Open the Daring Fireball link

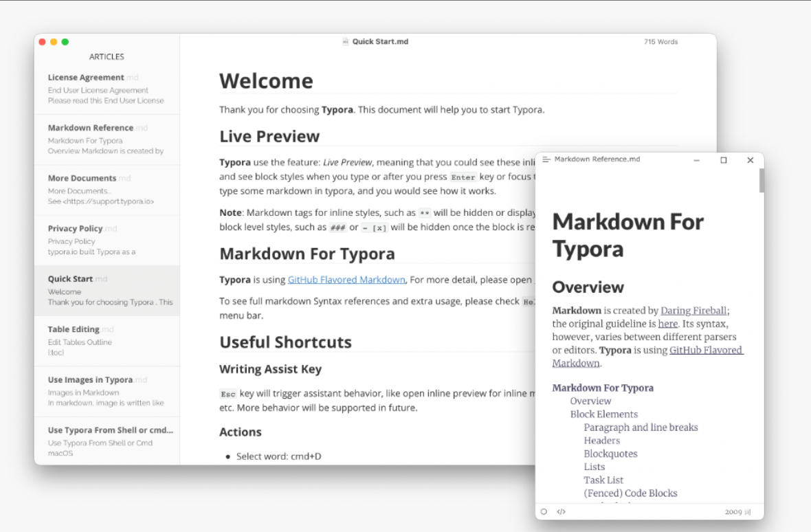(x=693, y=311)
